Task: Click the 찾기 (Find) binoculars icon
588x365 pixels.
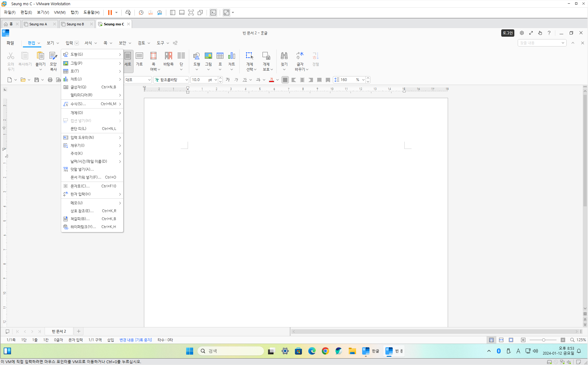Action: [x=284, y=56]
